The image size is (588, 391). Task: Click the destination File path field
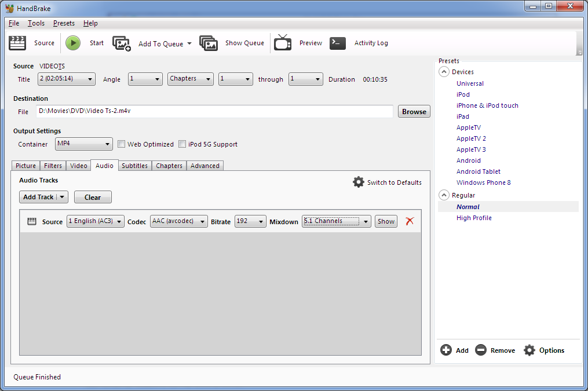coord(214,111)
